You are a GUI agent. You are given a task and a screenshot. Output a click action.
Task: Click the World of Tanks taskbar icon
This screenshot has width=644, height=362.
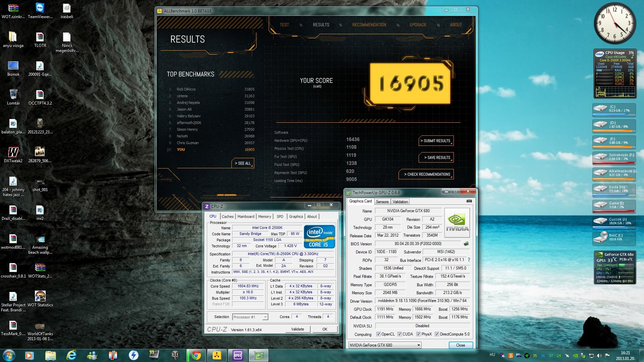175,355
